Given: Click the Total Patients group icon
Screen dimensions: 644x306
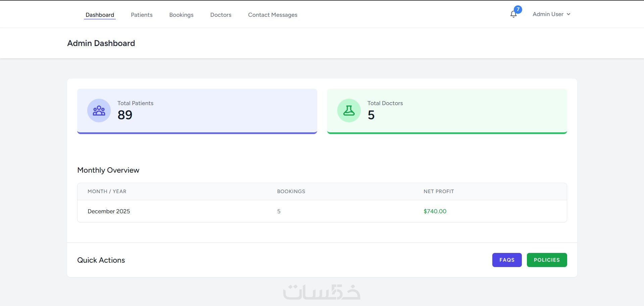Looking at the screenshot, I should point(99,111).
